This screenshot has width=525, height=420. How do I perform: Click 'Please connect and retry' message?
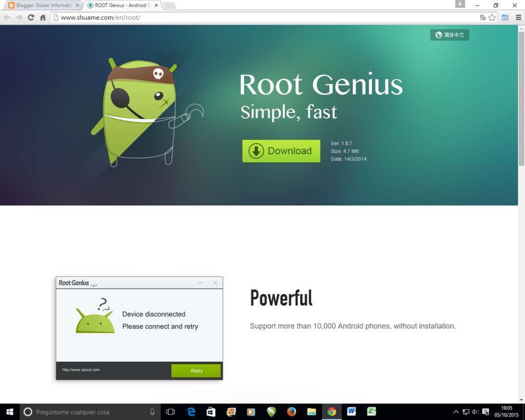point(160,327)
